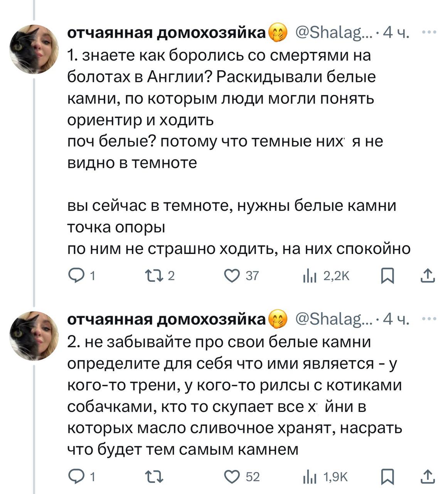Viewport: 448px width, 494px height.
Task: View analytics of the 1,9K views tweet
Action: (310, 477)
